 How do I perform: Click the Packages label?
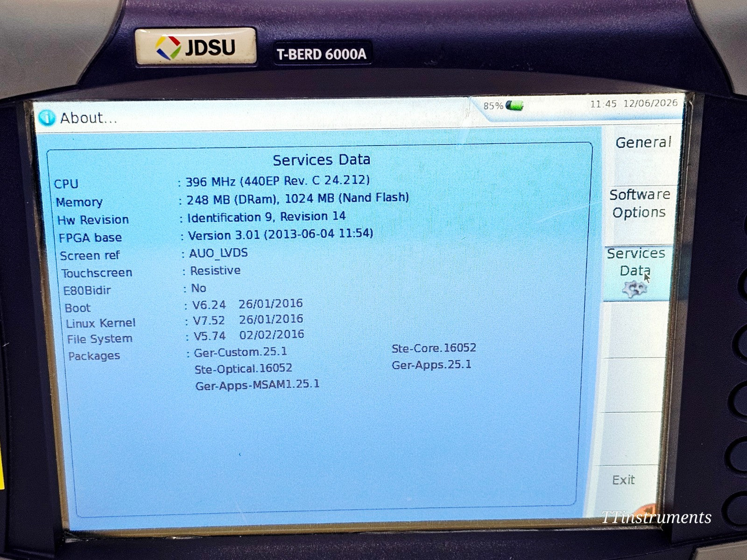94,356
